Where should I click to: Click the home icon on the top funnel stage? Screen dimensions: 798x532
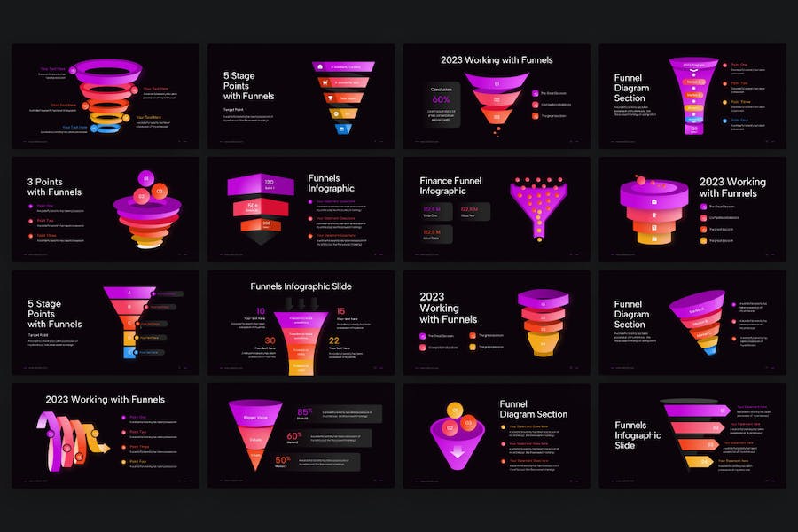pyautogui.click(x=320, y=66)
